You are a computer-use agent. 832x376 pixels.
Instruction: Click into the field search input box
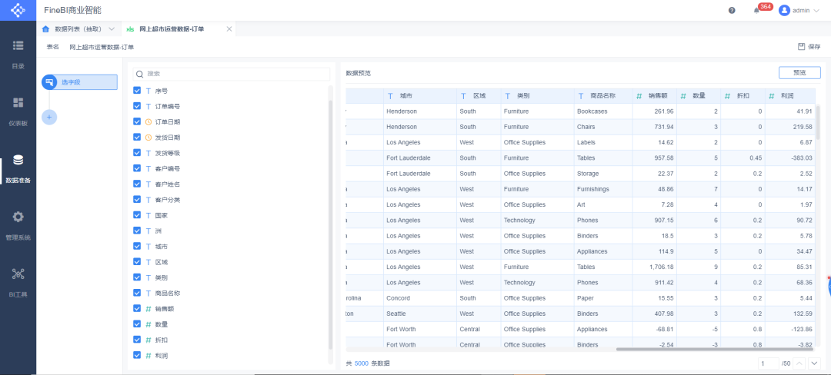click(x=231, y=74)
